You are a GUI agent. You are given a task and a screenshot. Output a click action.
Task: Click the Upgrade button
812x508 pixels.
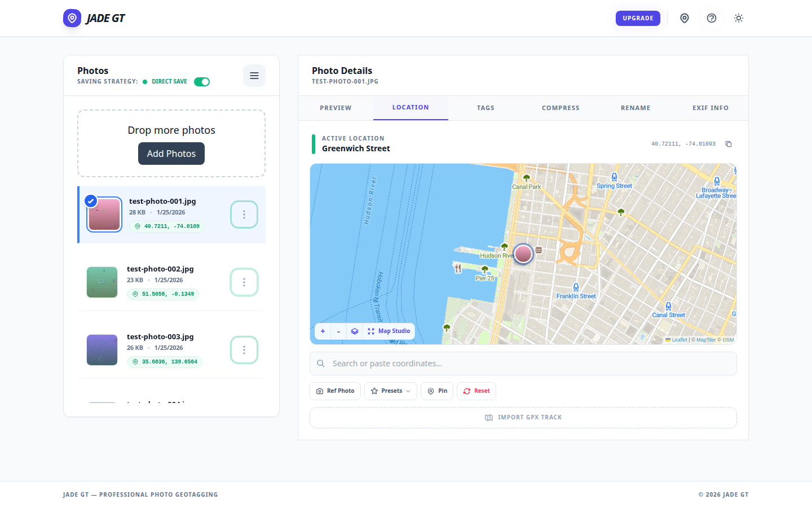tap(638, 18)
